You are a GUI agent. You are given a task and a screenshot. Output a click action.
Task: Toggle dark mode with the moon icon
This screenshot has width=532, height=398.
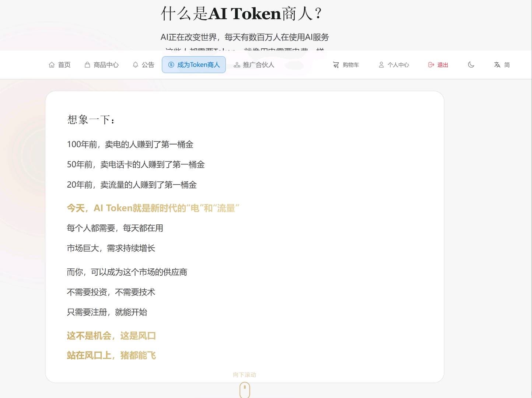click(471, 65)
